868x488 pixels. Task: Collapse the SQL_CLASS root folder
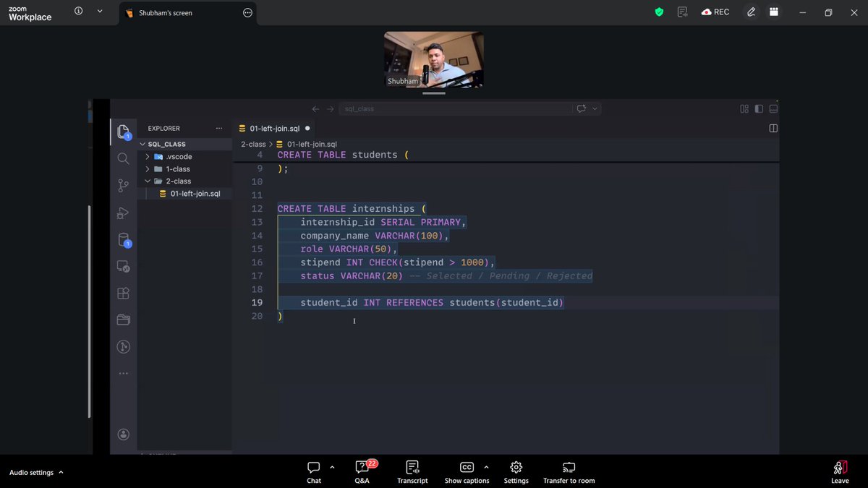[142, 144]
